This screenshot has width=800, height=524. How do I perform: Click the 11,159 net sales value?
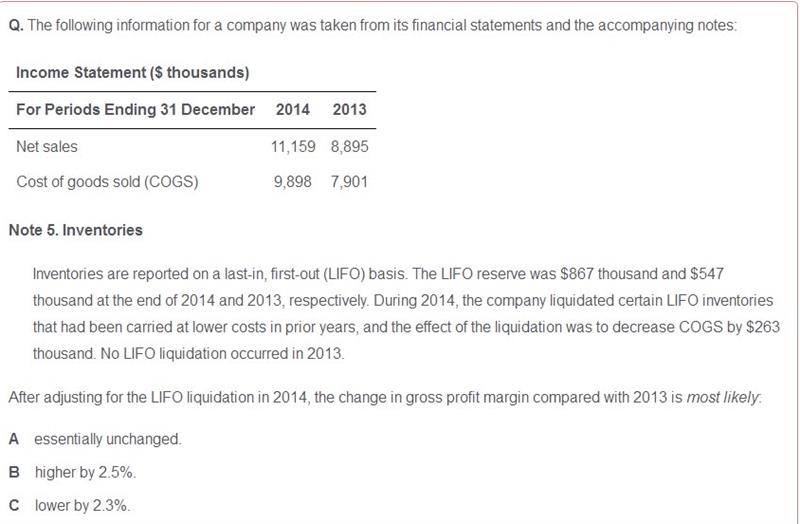[293, 147]
